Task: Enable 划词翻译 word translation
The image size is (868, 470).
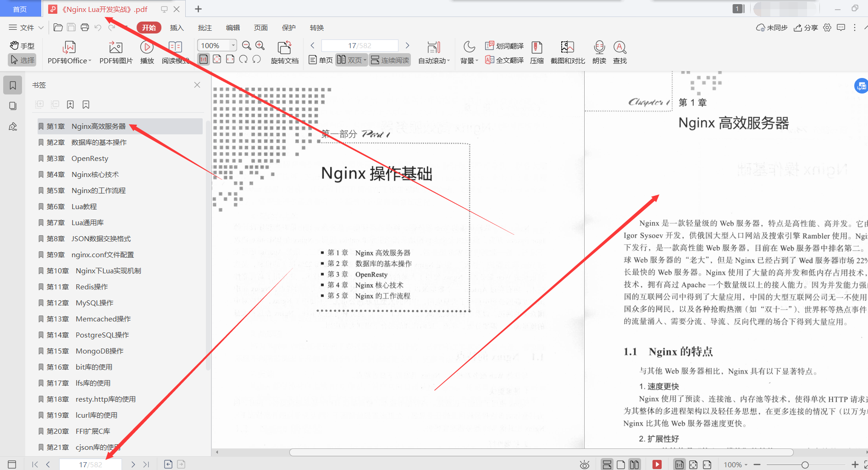Action: pos(505,45)
